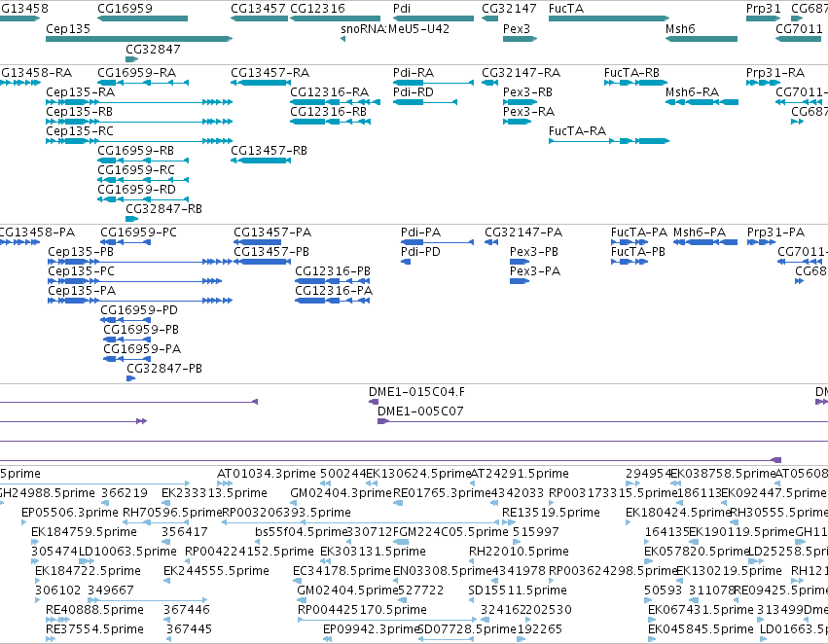
Task: Click EST label RP004425170.5prime
Action: coord(362,610)
